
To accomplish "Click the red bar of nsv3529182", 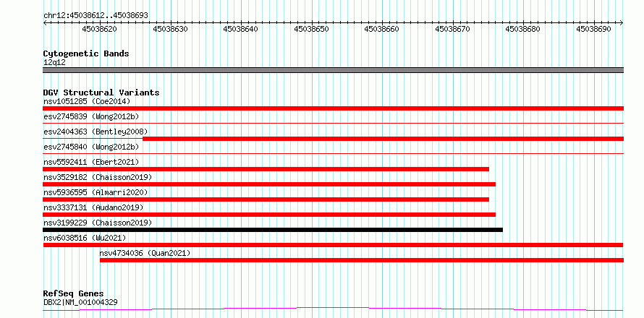I will (269, 184).
